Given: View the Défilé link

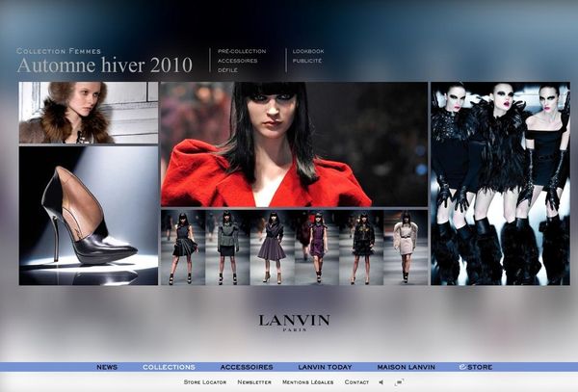Looking at the screenshot, I should 227,70.
